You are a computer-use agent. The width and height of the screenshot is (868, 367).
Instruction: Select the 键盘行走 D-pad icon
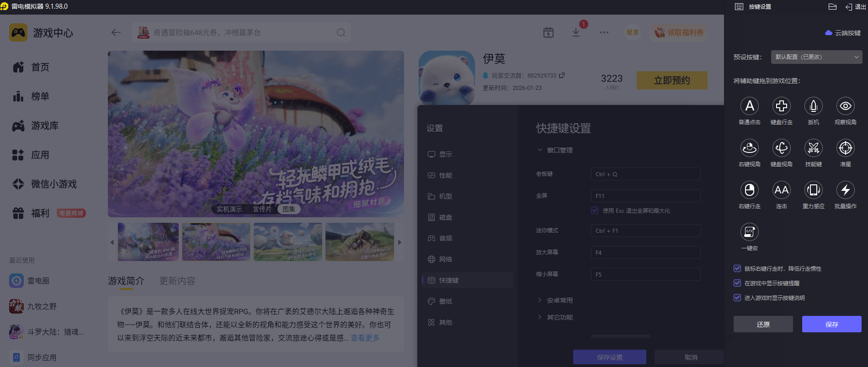tap(781, 106)
